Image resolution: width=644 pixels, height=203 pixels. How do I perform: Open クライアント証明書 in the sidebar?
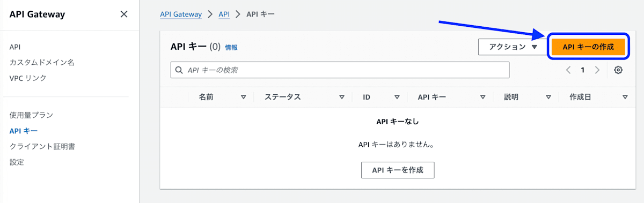tap(42, 146)
